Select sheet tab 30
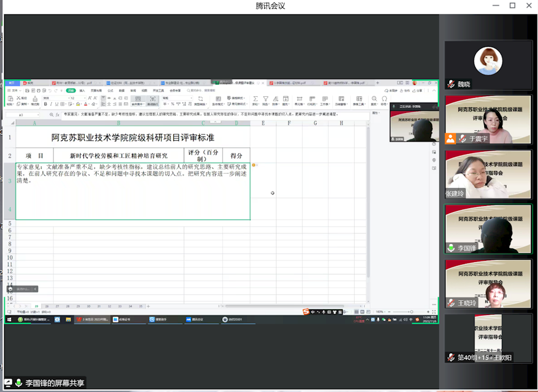Image resolution: width=538 pixels, height=392 pixels. (89, 307)
